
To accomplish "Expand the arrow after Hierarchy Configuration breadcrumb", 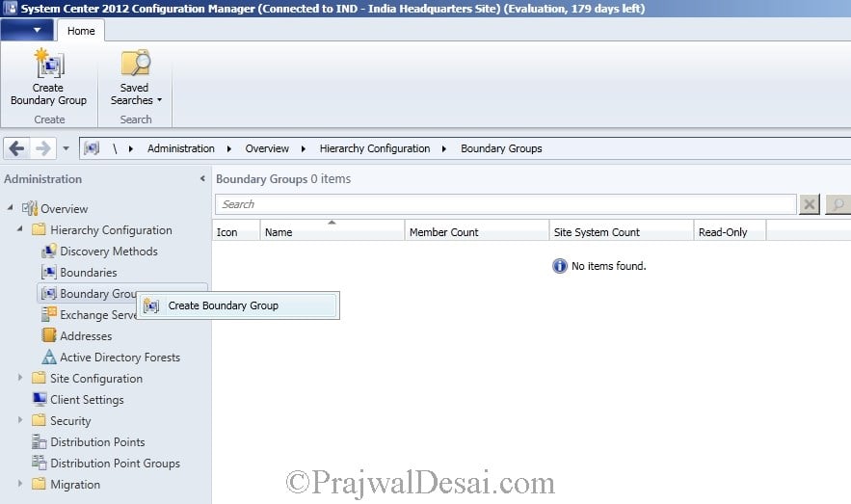I will (444, 148).
